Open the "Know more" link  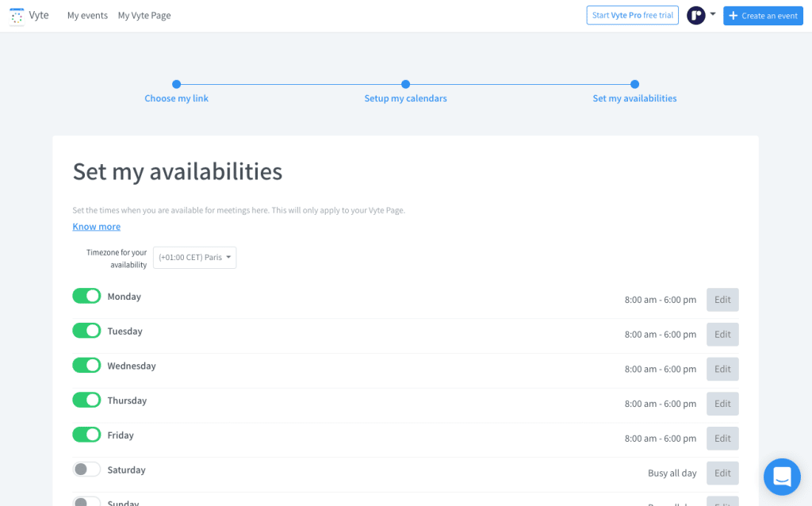[96, 226]
